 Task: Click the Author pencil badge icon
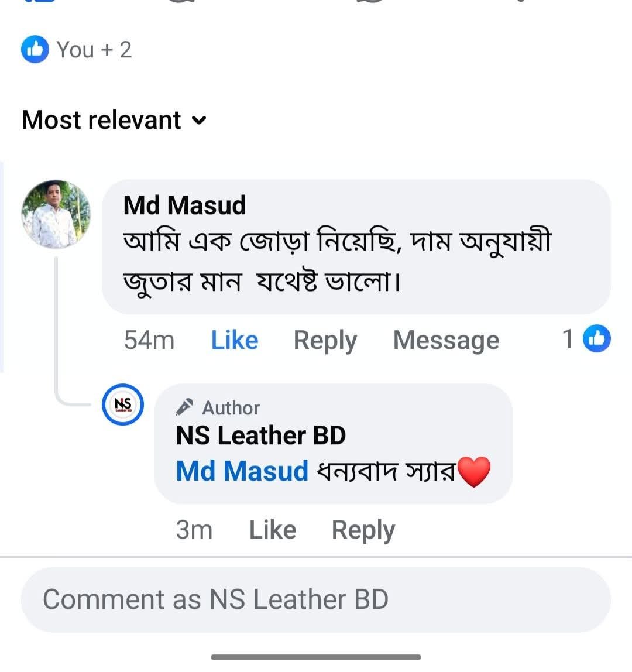185,407
